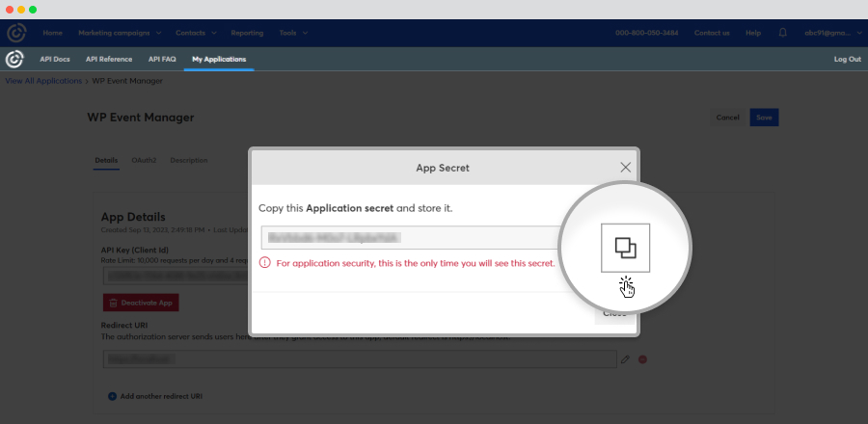Click the Contact us link

point(712,33)
